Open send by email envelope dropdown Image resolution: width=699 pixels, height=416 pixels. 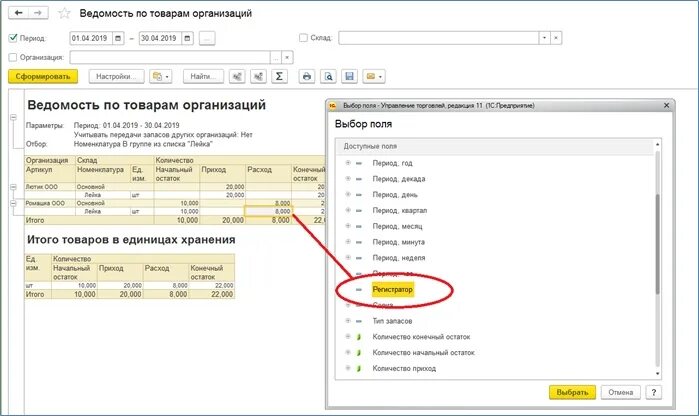pyautogui.click(x=374, y=77)
